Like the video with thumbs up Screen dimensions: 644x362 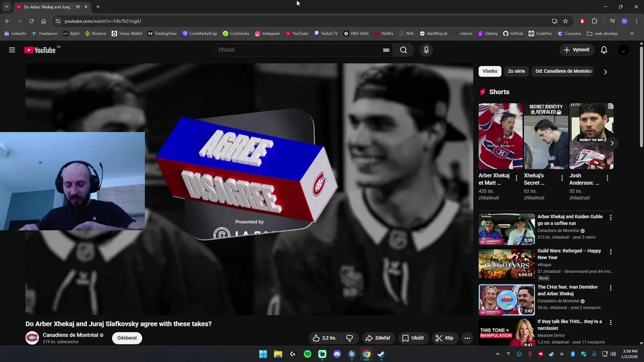coord(325,338)
